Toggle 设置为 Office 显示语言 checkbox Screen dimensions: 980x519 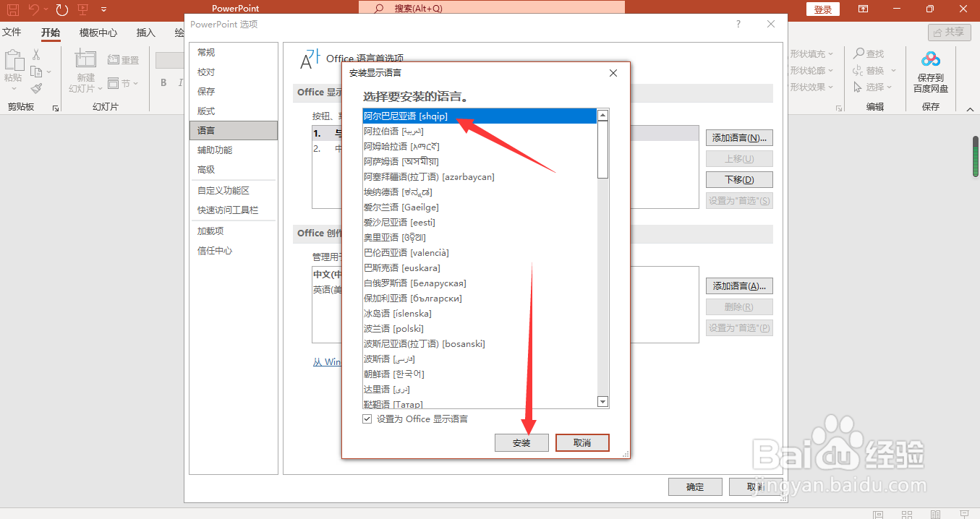367,419
